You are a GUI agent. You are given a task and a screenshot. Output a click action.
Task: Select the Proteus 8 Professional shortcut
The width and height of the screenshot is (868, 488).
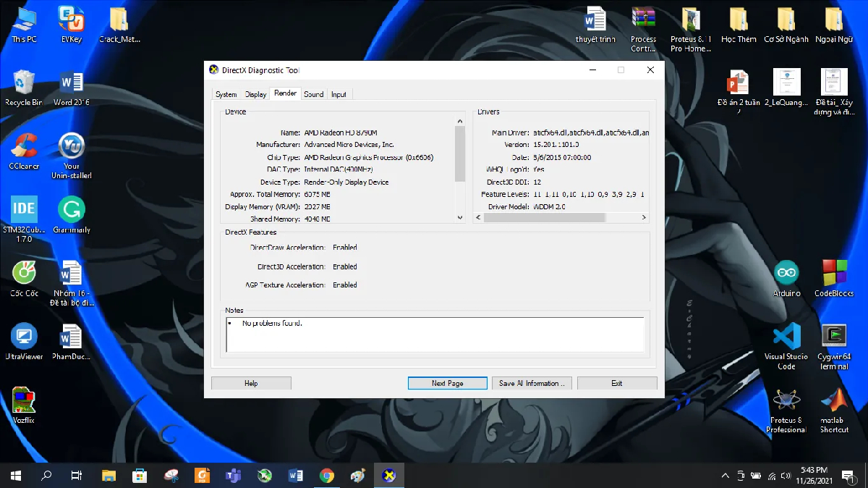click(786, 411)
